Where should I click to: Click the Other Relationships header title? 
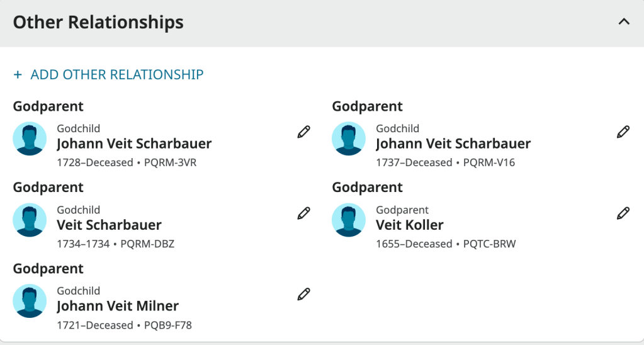coord(98,23)
